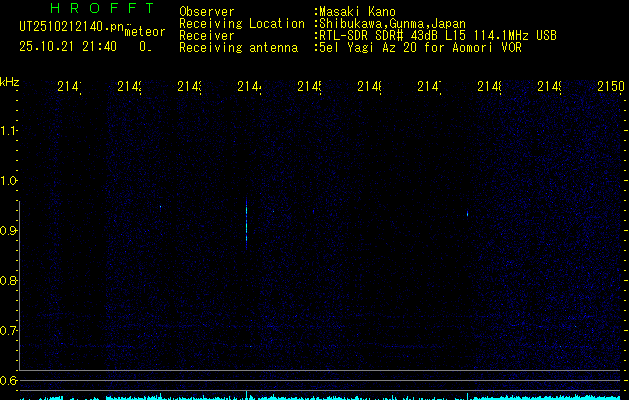Click the Observer label
The height and width of the screenshot is (400, 629).
[x=207, y=12]
